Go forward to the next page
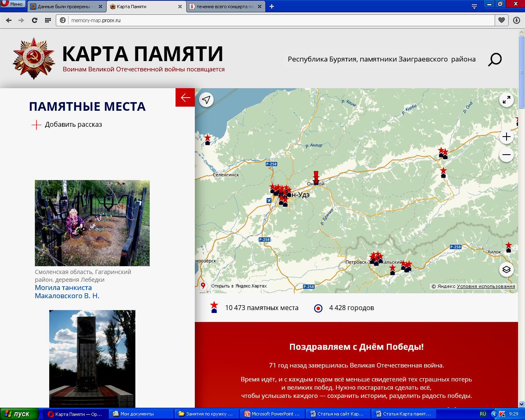Screen dimensions: 525x420 tap(21, 20)
